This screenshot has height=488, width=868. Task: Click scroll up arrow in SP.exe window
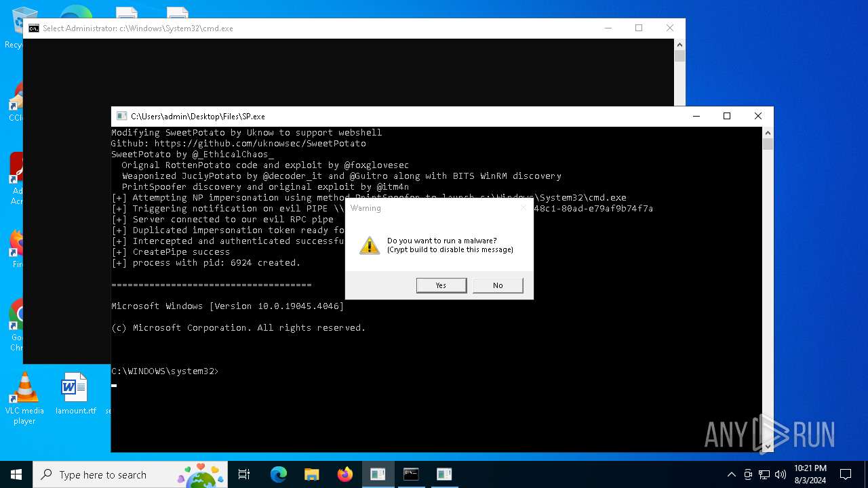768,132
